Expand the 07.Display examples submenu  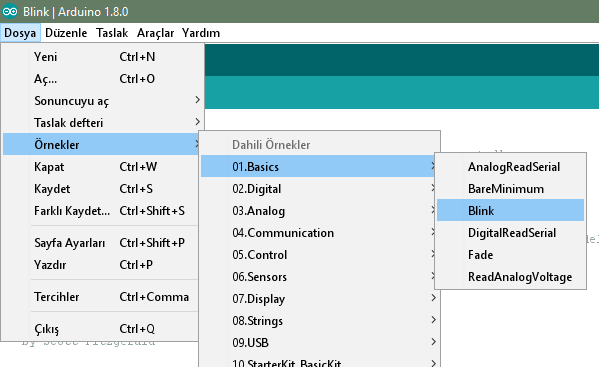click(x=320, y=299)
